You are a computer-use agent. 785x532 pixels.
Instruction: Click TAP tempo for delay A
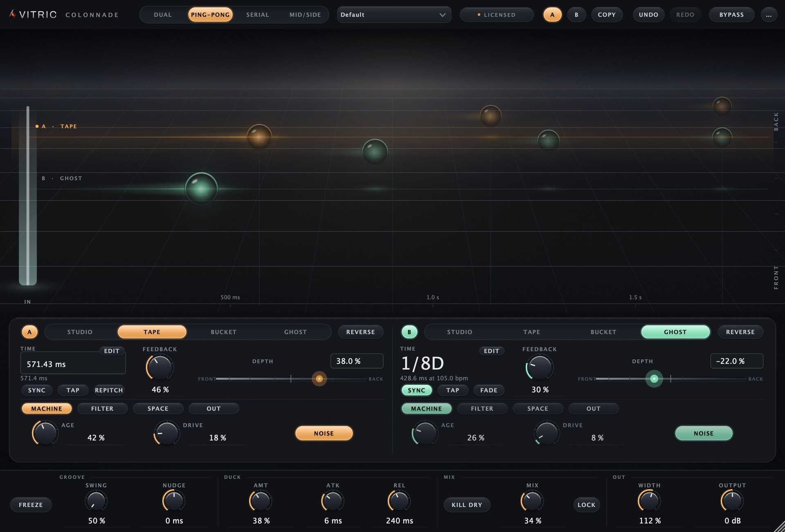point(73,390)
